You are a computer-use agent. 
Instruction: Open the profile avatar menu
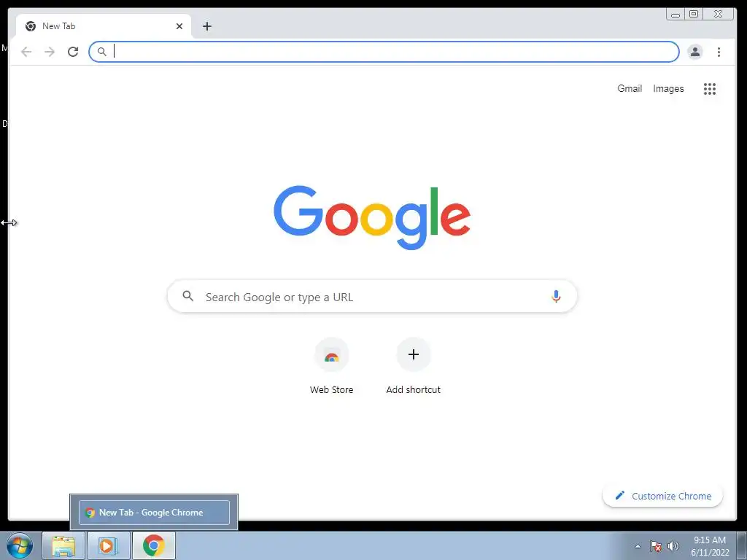click(695, 52)
